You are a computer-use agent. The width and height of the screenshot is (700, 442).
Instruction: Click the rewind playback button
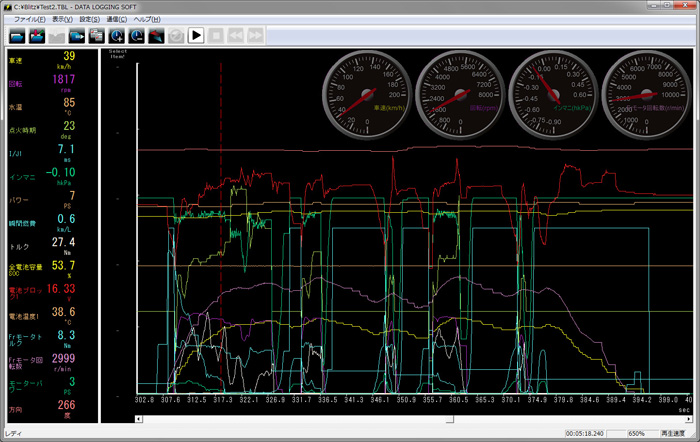[237, 35]
